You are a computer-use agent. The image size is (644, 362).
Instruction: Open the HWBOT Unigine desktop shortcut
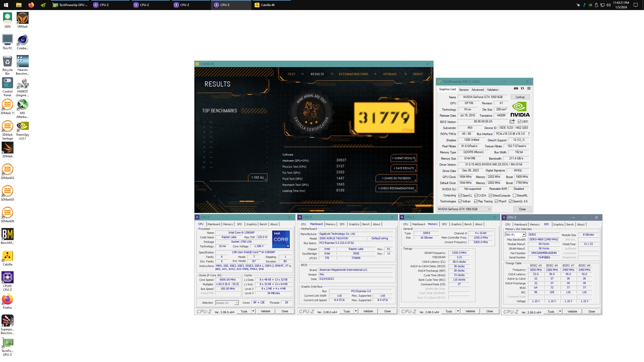22,87
